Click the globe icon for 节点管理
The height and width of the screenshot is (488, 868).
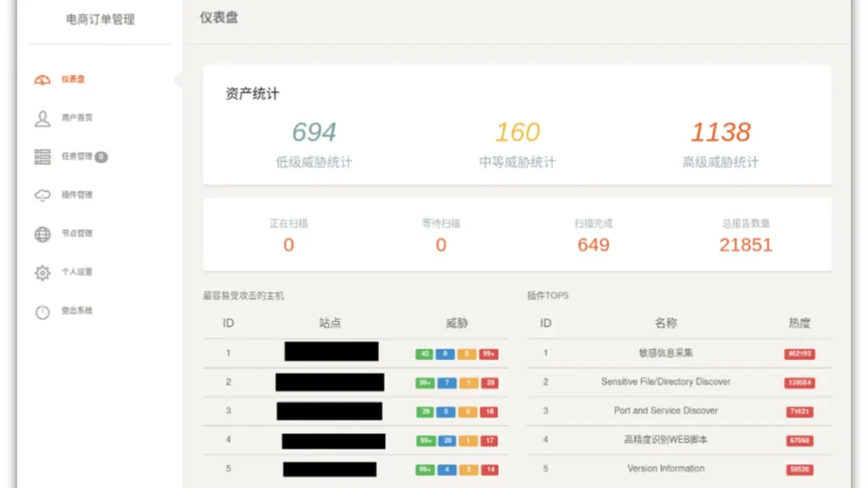coord(42,234)
